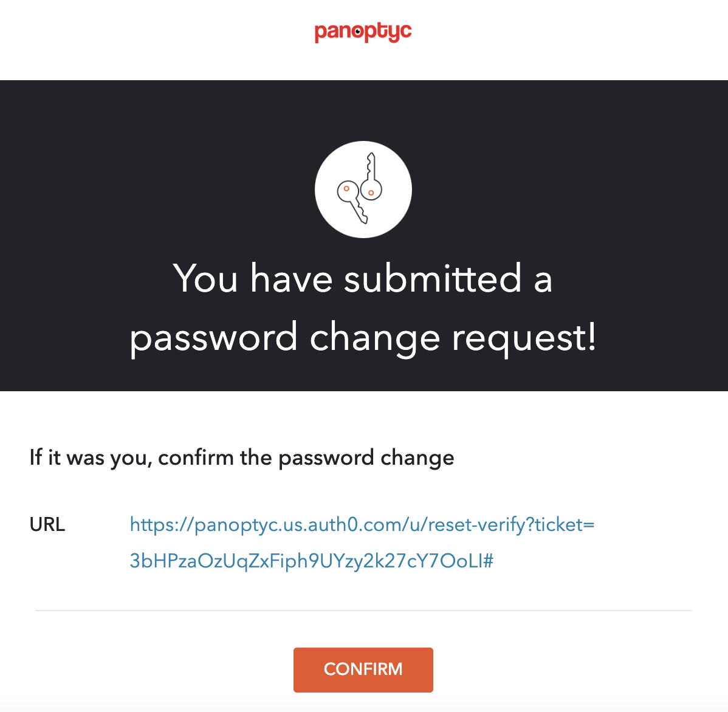Click the ticket code 3bHPzaOzUqZxFiph9UYzy2k27cY7OoLI# link line
The image size is (728, 712).
(x=312, y=561)
